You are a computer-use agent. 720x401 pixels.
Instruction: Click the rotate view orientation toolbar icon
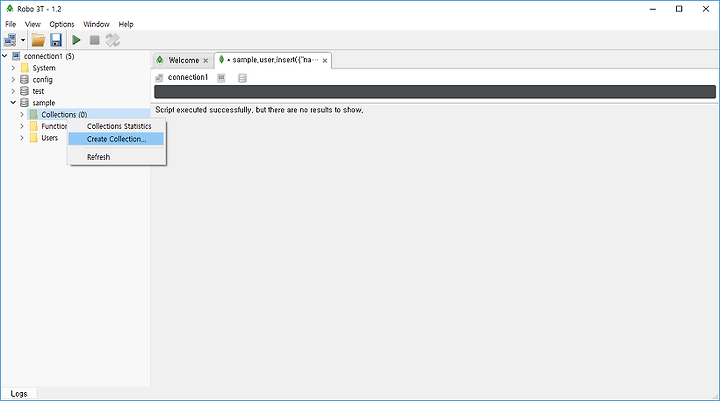tap(112, 40)
